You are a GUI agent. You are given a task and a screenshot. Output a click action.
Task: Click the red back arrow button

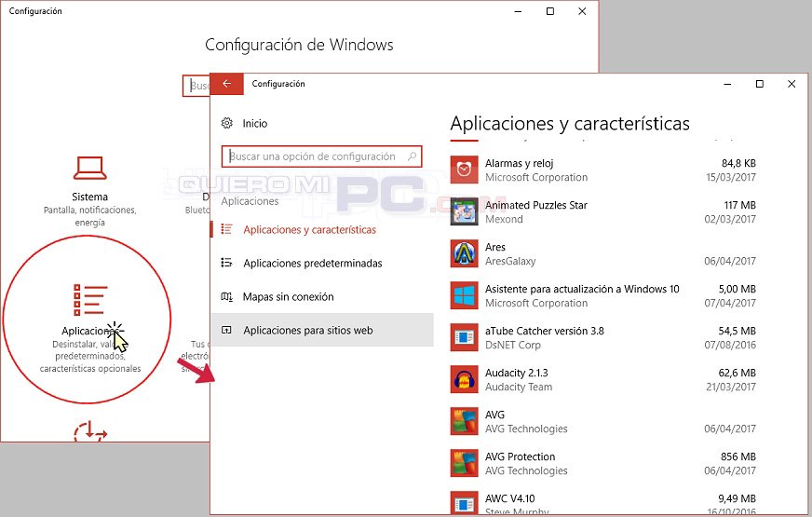point(227,84)
